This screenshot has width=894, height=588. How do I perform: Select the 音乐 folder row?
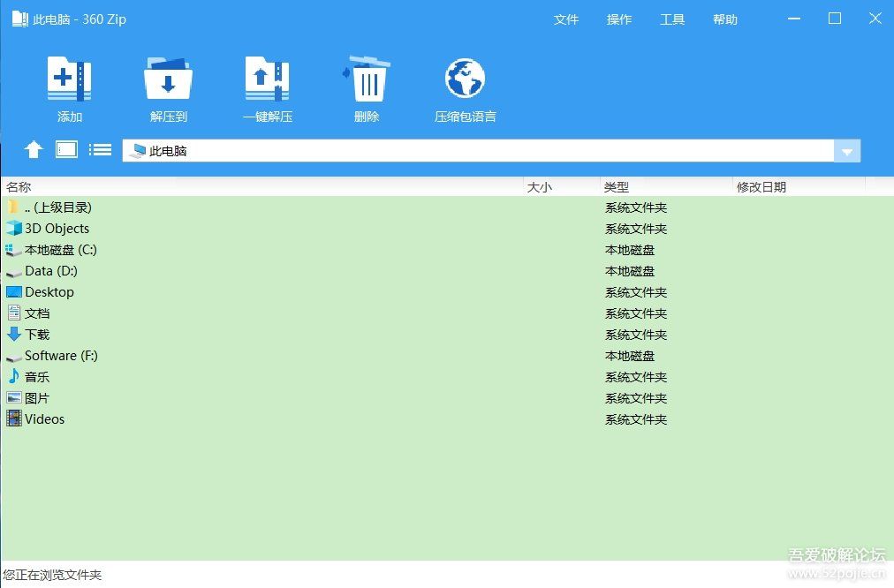point(447,377)
